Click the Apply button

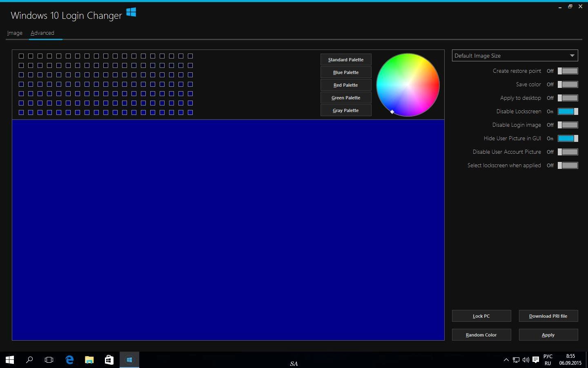tap(548, 335)
